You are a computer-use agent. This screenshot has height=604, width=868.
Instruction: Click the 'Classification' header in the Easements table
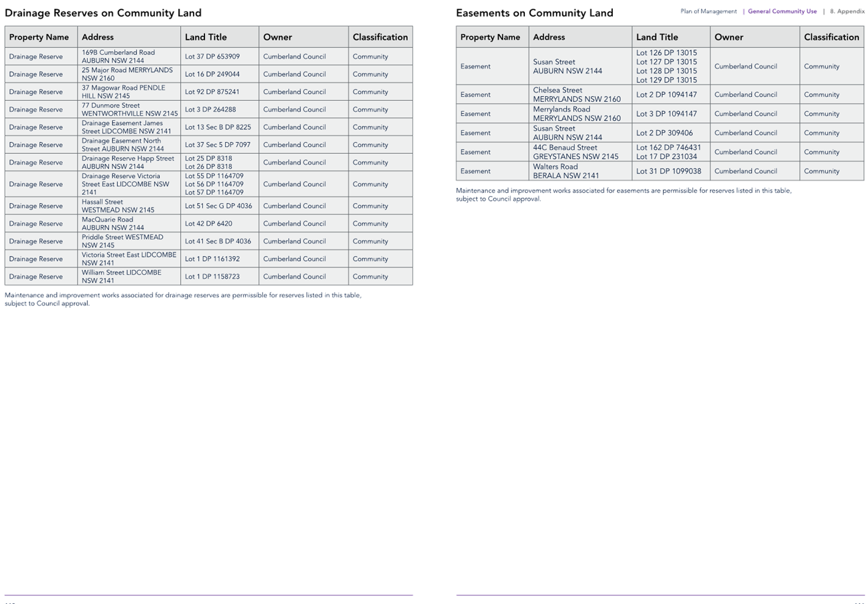[831, 37]
